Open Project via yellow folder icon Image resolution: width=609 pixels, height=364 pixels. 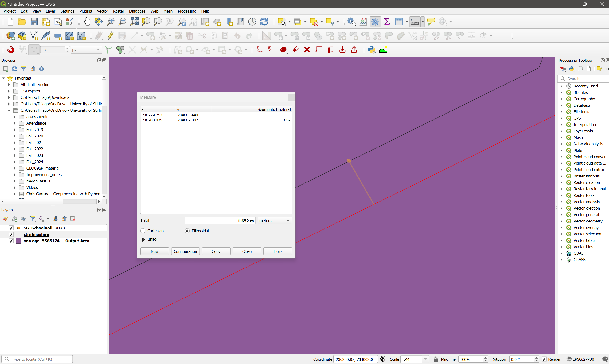22,22
